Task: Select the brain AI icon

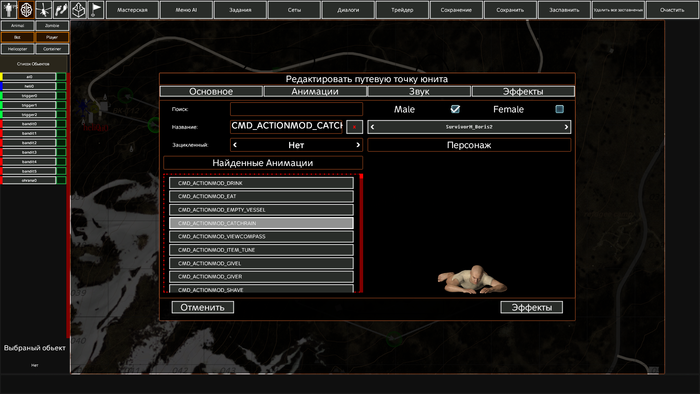Action: 26,9
